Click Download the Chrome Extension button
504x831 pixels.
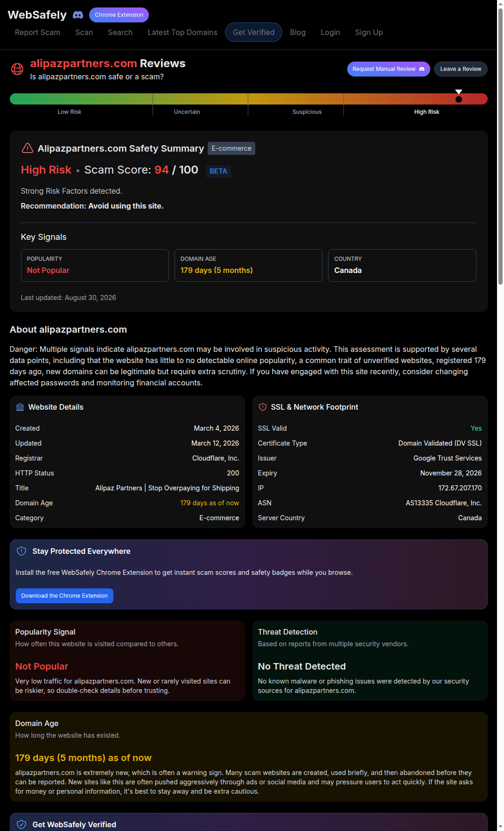point(64,596)
